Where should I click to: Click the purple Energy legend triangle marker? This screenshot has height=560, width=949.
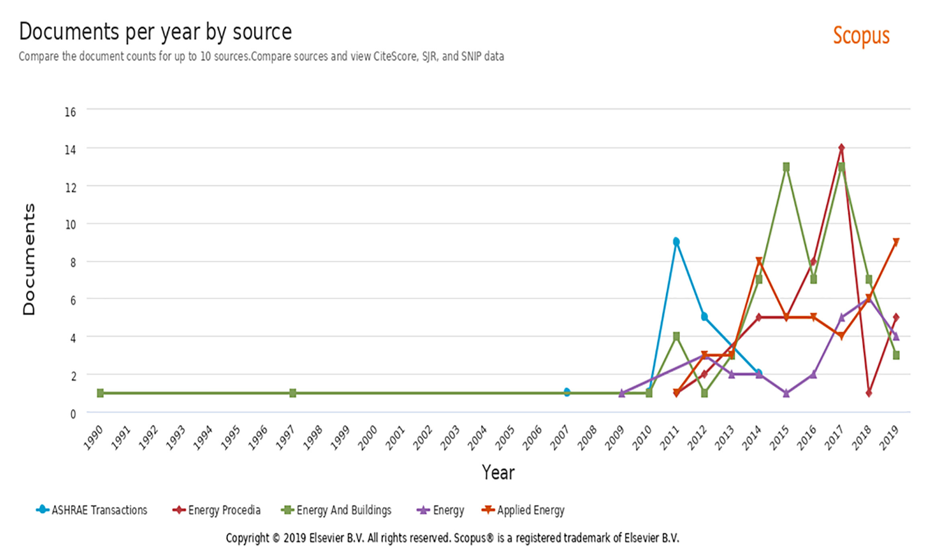(423, 510)
